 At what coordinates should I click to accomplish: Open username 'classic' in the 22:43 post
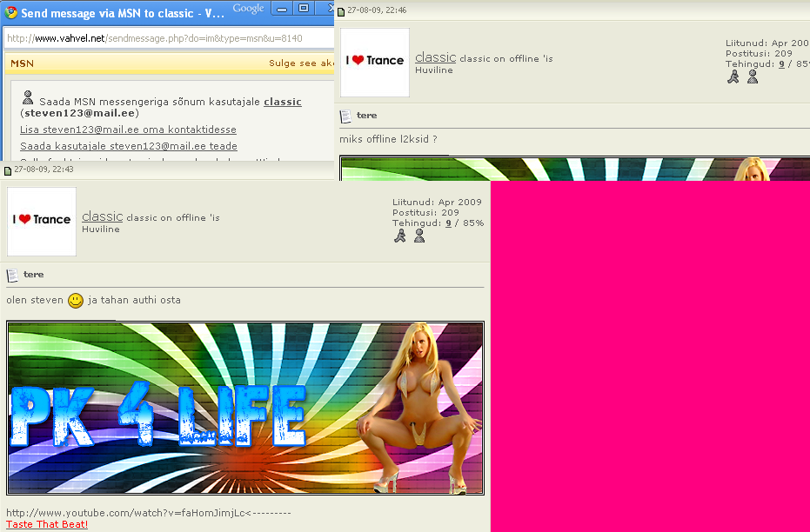tap(102, 216)
